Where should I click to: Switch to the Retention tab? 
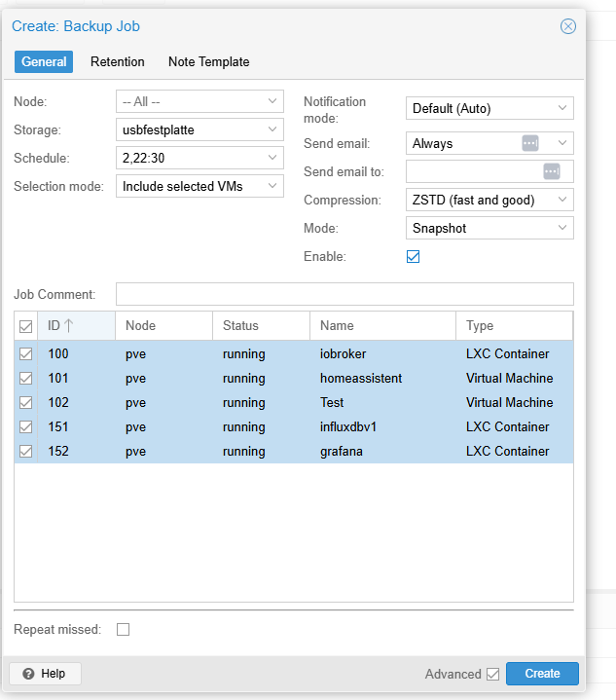pyautogui.click(x=118, y=61)
